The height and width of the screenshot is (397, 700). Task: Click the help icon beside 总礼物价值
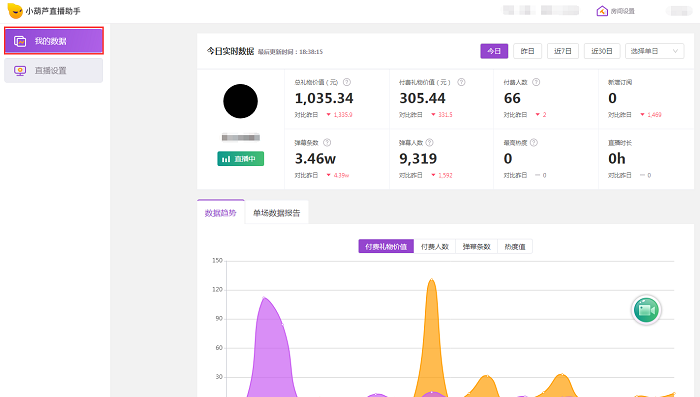pyautogui.click(x=346, y=82)
